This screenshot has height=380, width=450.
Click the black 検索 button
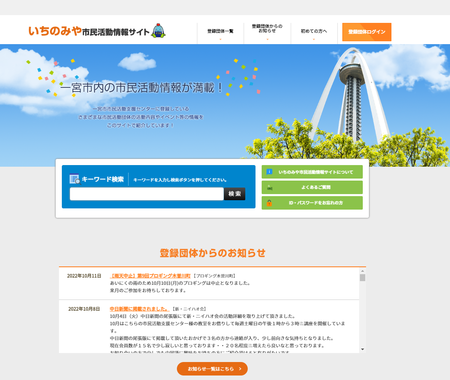click(235, 194)
